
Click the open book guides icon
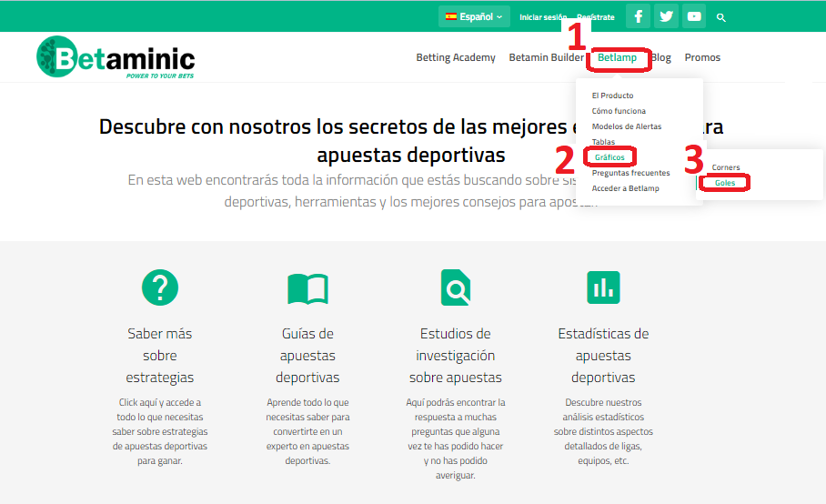[307, 288]
